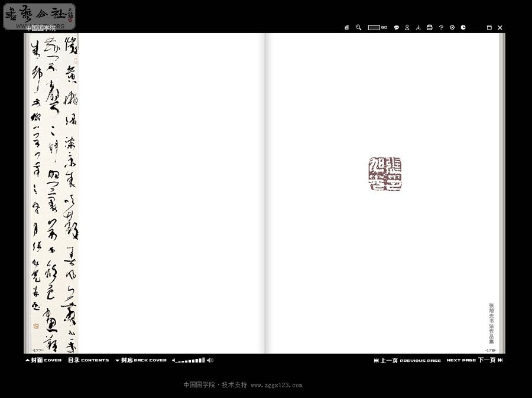Click the page number input box
Screen dimensions: 532x398
pos(374,28)
